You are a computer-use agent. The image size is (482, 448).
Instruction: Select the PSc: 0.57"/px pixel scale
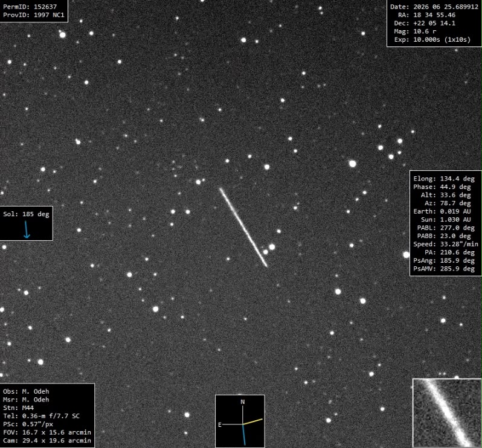pyautogui.click(x=28, y=424)
